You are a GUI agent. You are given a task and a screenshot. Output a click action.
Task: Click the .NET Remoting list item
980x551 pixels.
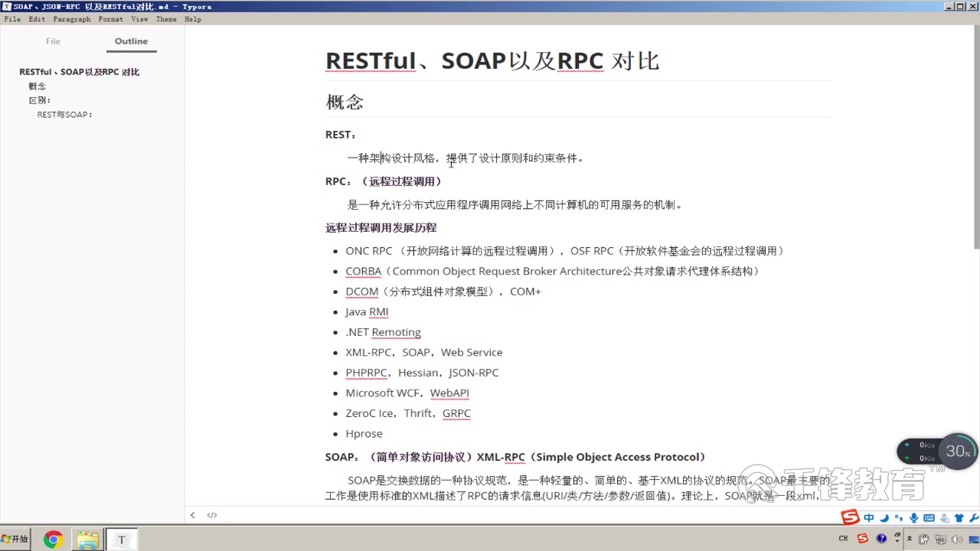pyautogui.click(x=383, y=332)
